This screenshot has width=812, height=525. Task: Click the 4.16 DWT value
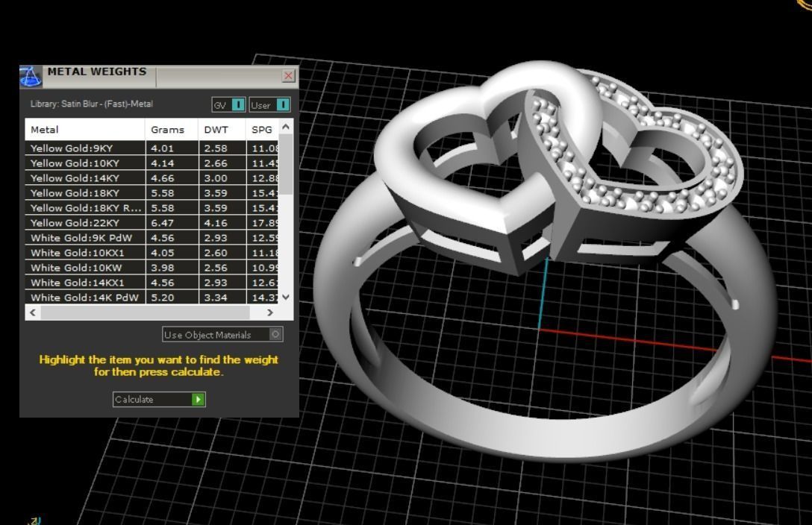[216, 223]
